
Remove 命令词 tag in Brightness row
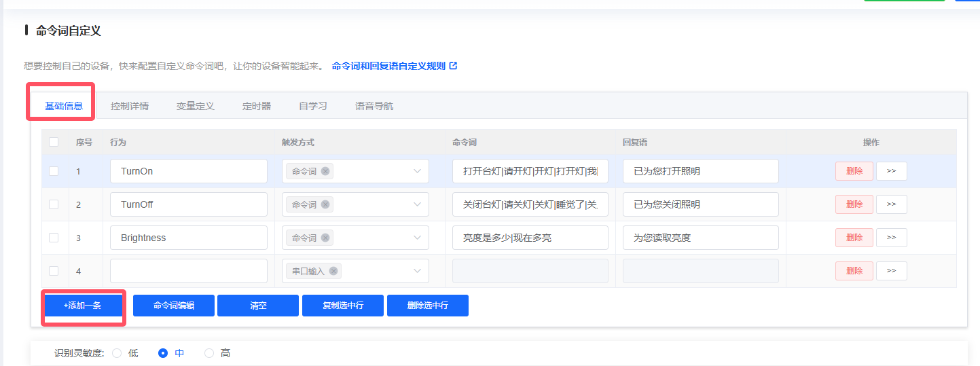tap(325, 238)
